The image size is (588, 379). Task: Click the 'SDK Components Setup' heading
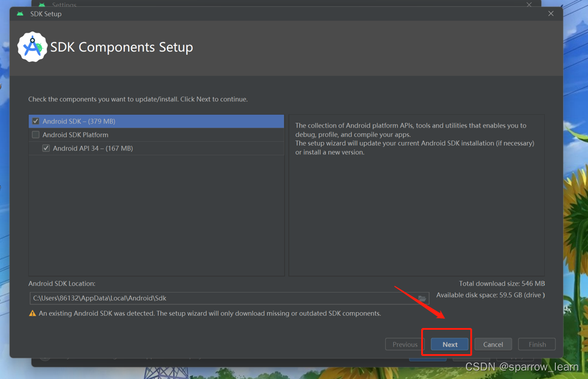click(121, 47)
